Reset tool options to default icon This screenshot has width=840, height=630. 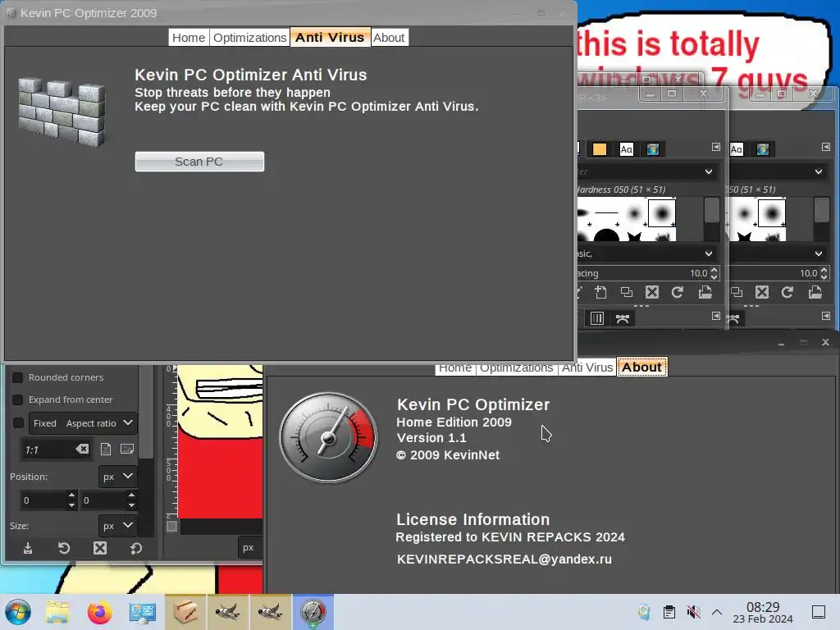point(136,548)
